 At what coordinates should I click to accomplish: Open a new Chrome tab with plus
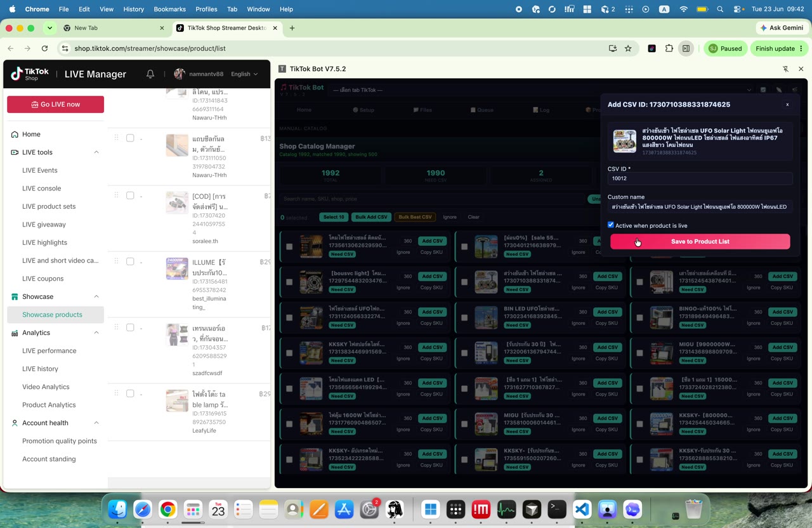coord(292,28)
